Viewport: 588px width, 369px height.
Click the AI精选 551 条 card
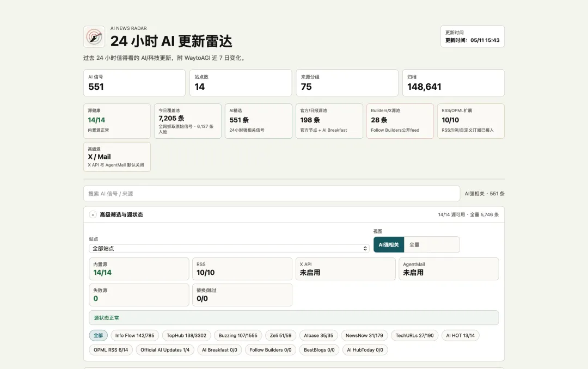259,121
